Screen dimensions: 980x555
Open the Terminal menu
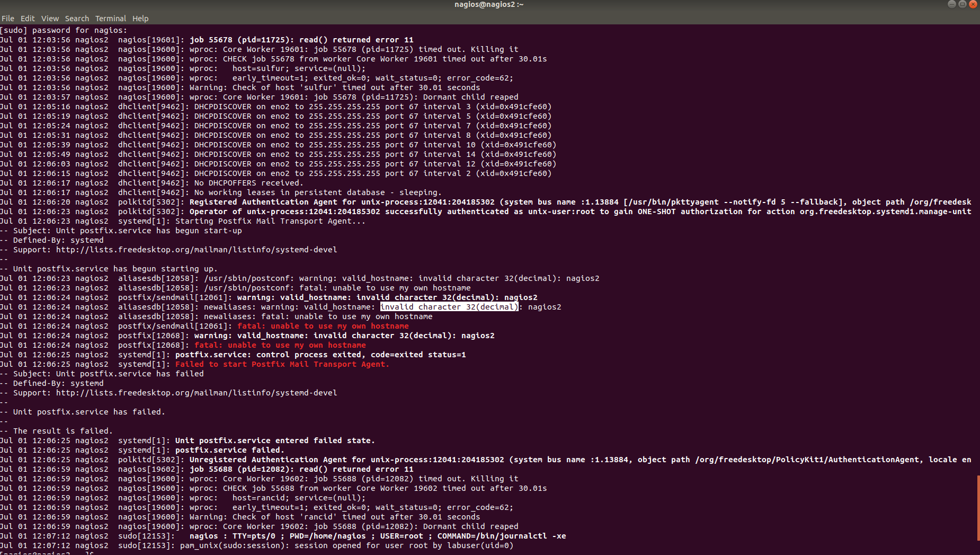coord(110,19)
